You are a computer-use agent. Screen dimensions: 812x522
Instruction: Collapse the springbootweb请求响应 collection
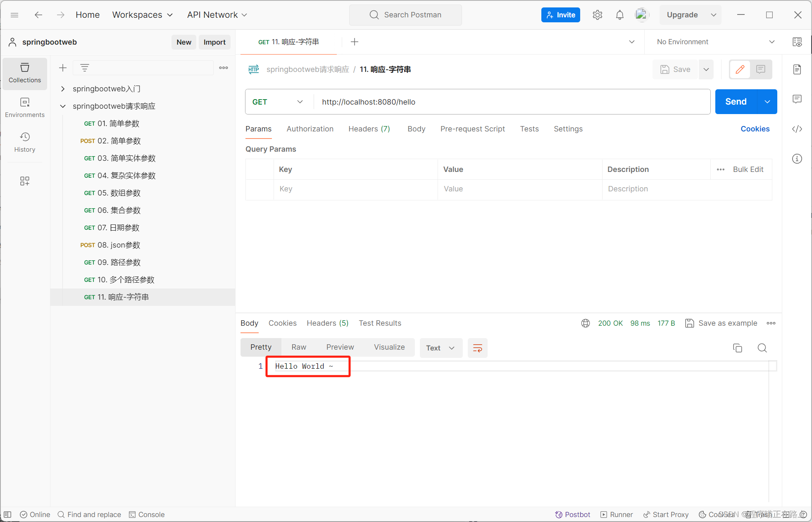point(63,106)
